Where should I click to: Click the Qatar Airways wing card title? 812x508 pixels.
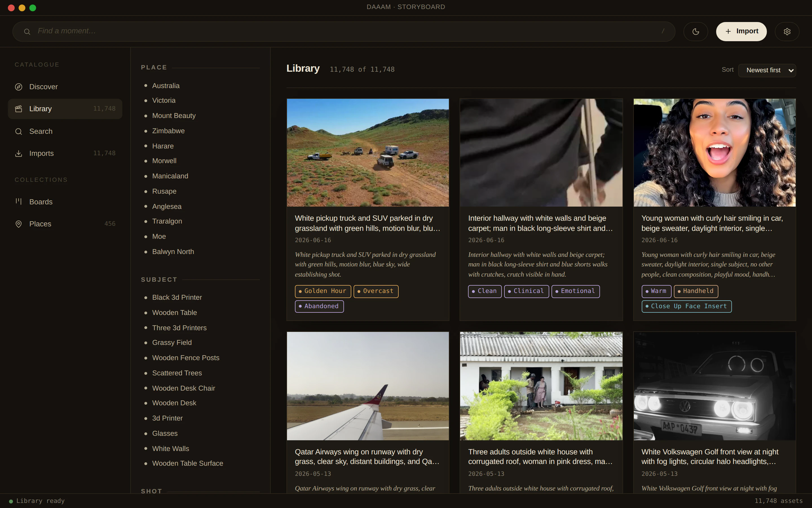click(x=367, y=457)
